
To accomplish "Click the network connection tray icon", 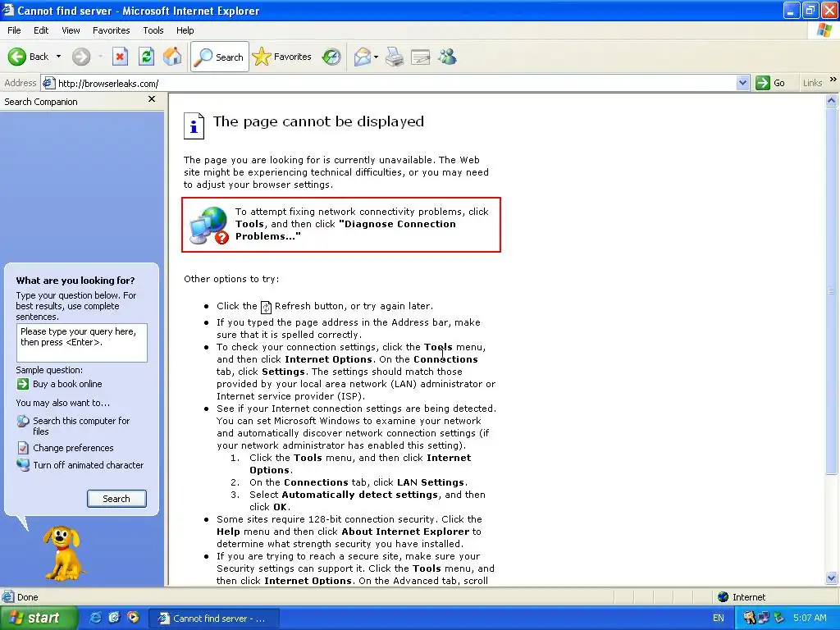I will pos(764,618).
